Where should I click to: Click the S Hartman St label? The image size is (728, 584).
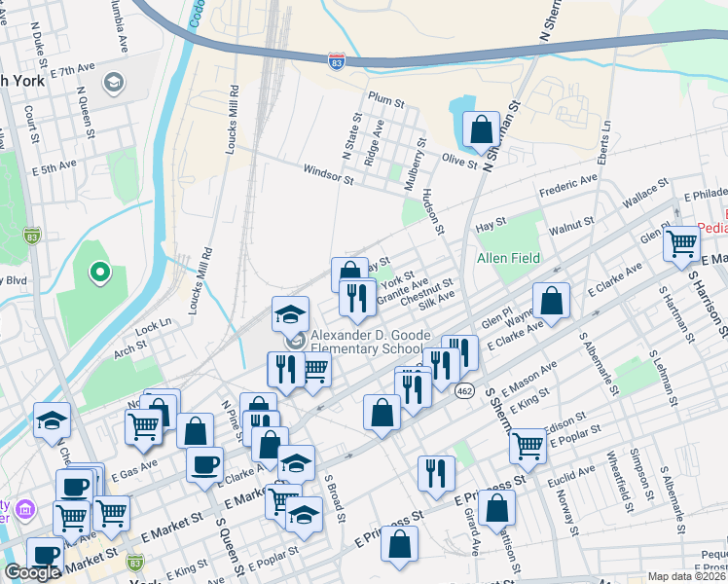[676, 314]
